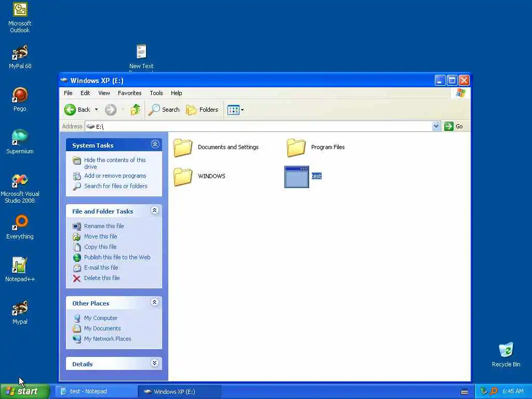Click Hide the contents of this drive
Image resolution: width=532 pixels, height=399 pixels.
[115, 163]
